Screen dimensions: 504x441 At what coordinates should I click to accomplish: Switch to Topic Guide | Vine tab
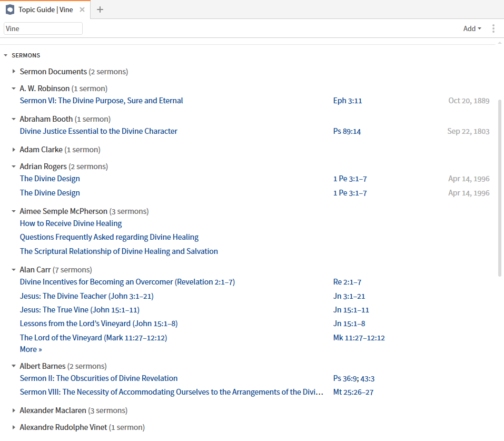tap(46, 9)
